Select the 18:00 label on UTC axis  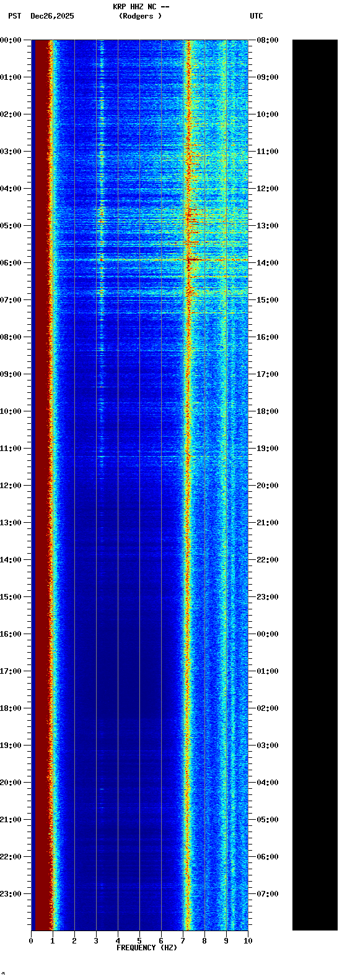pyautogui.click(x=268, y=411)
